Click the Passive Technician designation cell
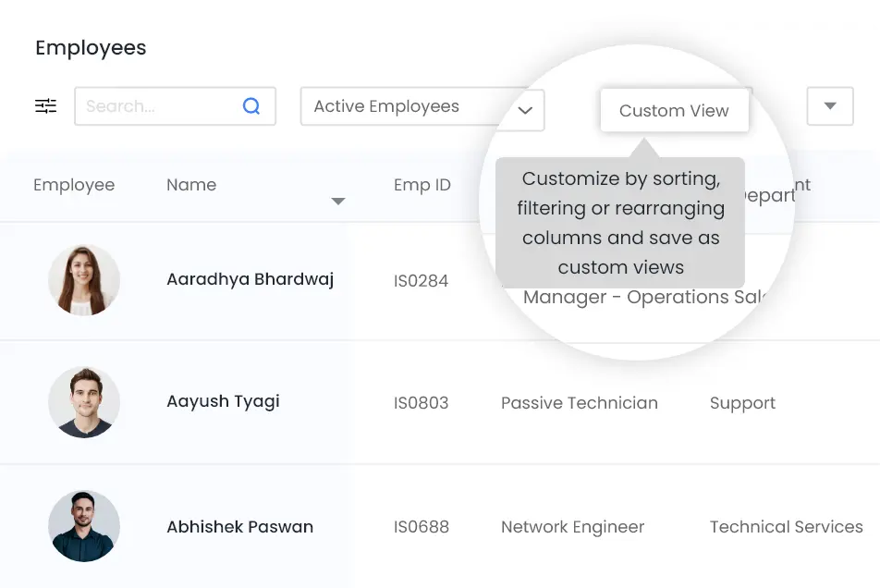 (x=580, y=403)
